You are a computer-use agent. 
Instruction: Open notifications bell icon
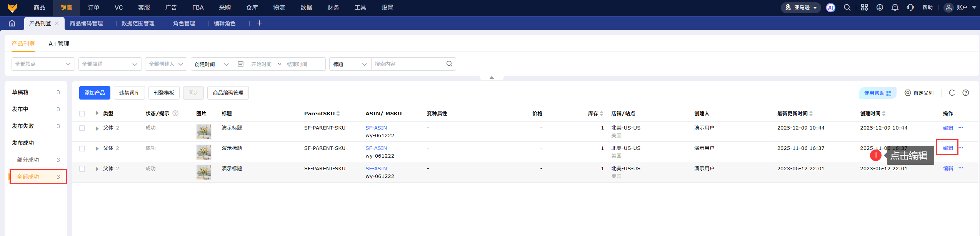895,8
